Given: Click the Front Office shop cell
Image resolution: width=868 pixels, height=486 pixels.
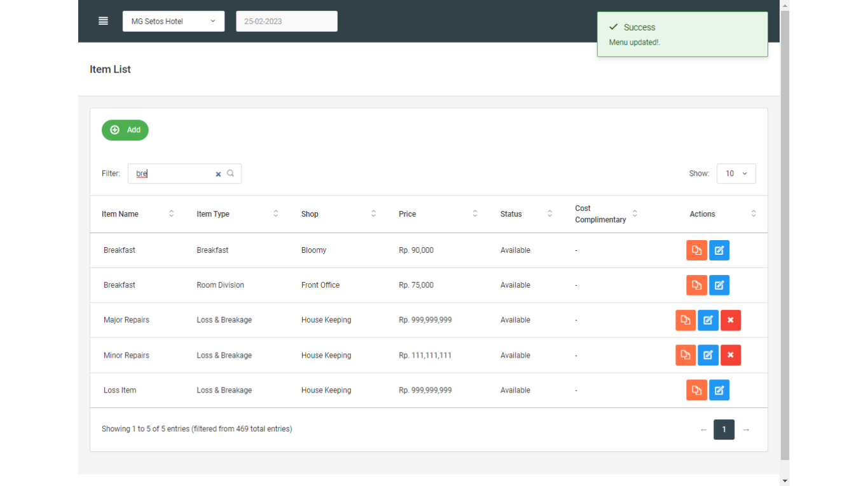Looking at the screenshot, I should pos(320,285).
